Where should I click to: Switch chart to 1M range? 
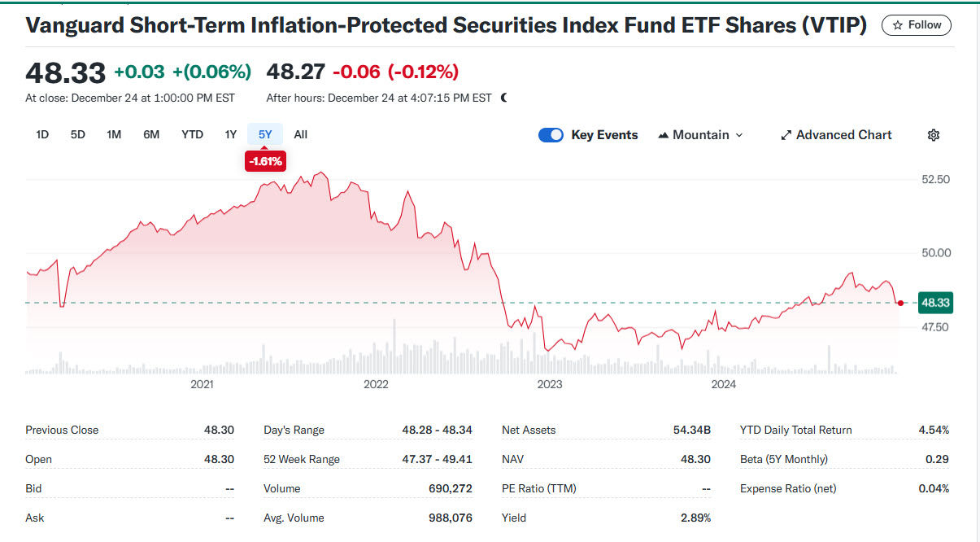[114, 134]
